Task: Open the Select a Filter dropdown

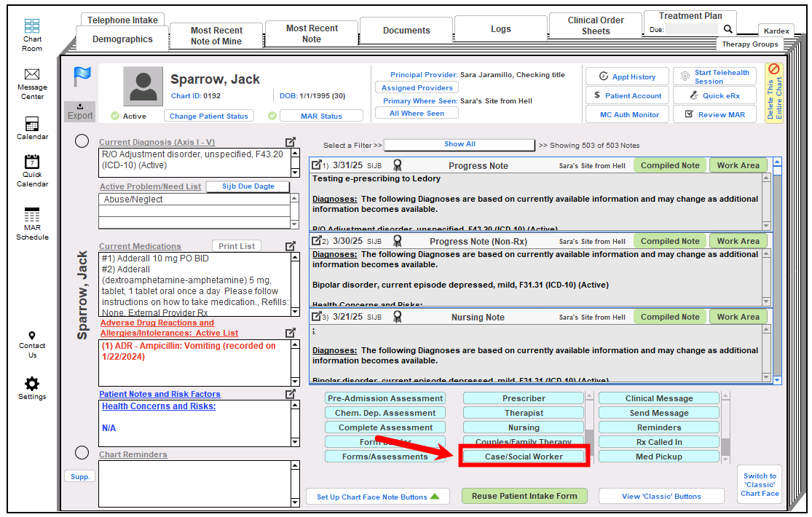Action: 459,145
